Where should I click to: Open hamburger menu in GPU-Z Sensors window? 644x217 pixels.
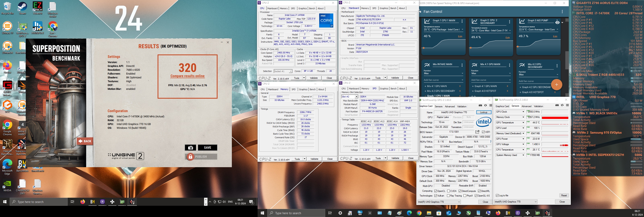click(x=568, y=105)
